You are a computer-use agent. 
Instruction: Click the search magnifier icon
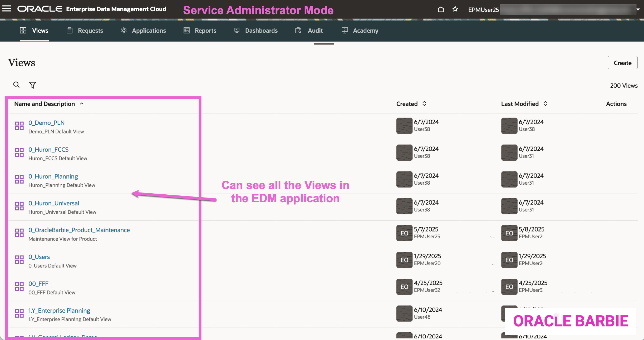(16, 85)
